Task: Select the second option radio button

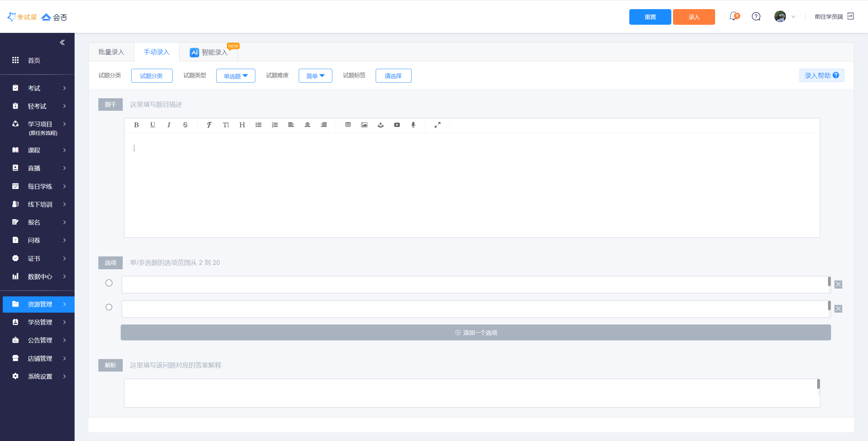Action: [x=109, y=307]
